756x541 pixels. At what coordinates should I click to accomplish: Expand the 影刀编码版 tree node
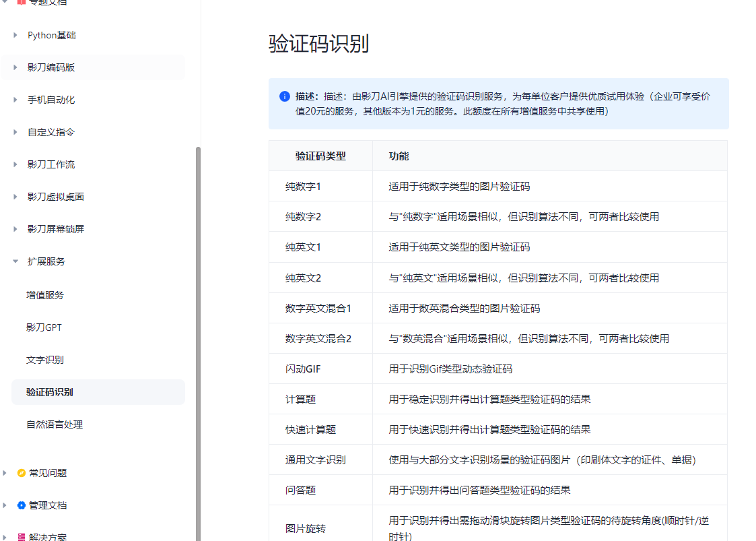click(15, 67)
